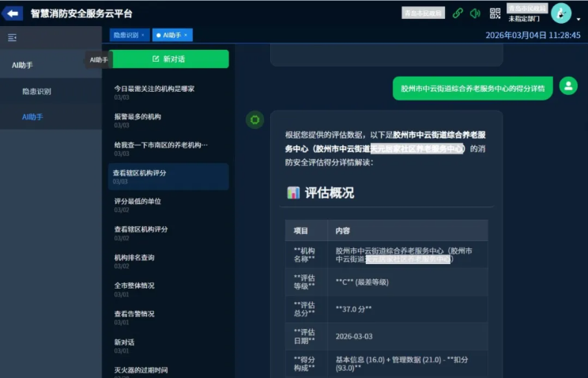The width and height of the screenshot is (588, 378).
Task: Close the AI助手 tab
Action: pos(186,36)
